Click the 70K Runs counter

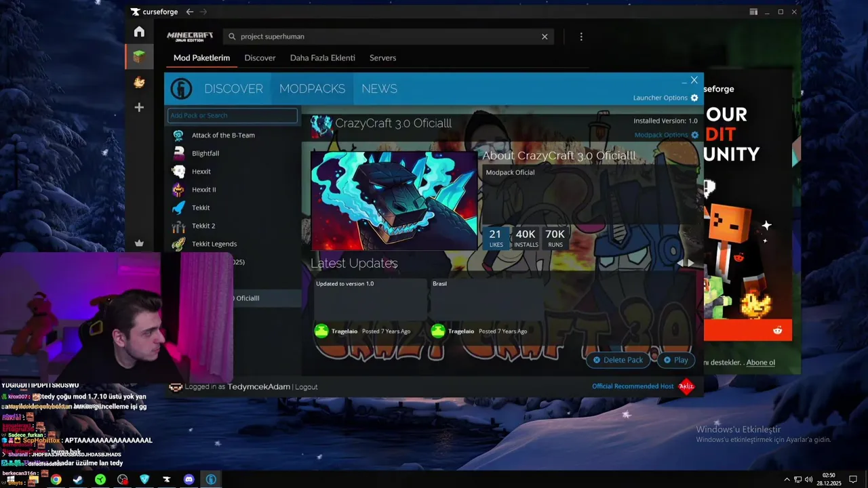point(555,238)
